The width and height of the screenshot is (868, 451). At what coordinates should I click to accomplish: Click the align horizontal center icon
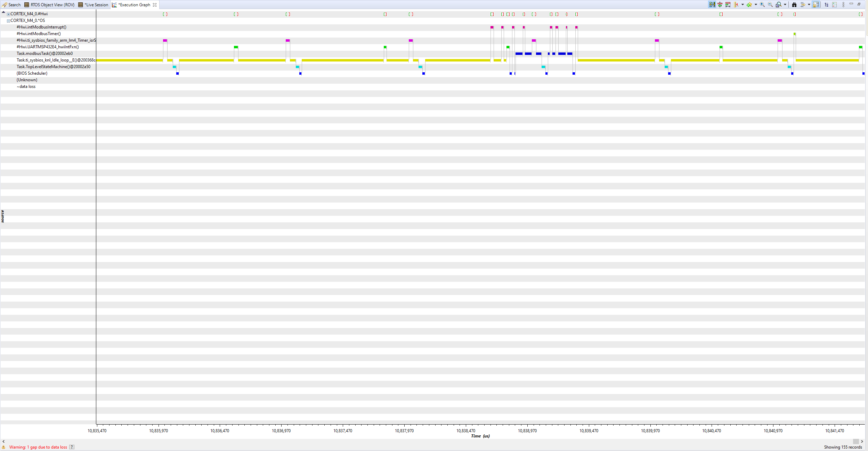click(720, 5)
